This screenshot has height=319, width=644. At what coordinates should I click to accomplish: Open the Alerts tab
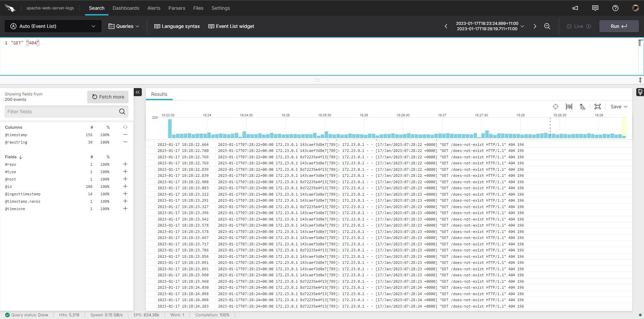click(154, 8)
